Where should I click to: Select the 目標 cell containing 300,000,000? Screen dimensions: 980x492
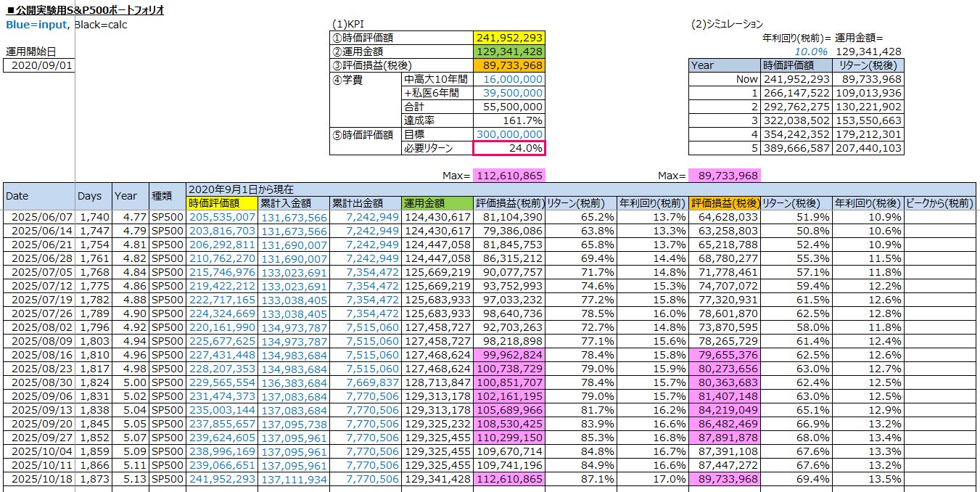508,134
